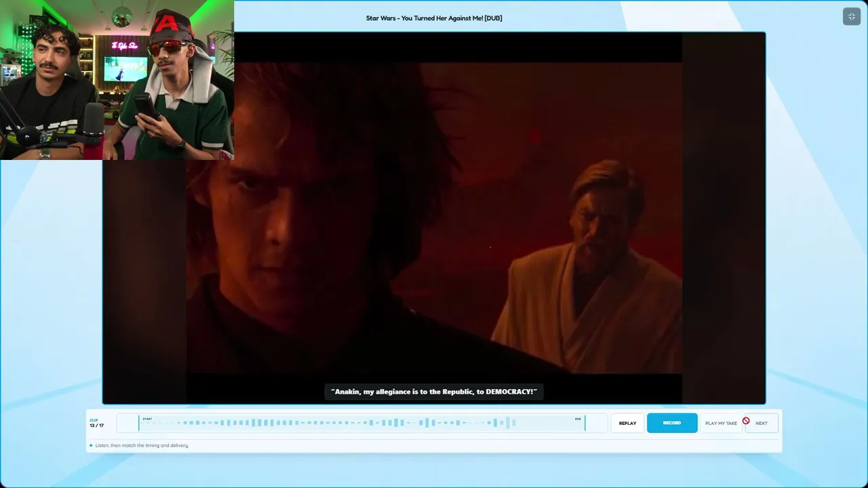Exit fullscreen with the collapse icon
The image size is (868, 488).
(852, 17)
